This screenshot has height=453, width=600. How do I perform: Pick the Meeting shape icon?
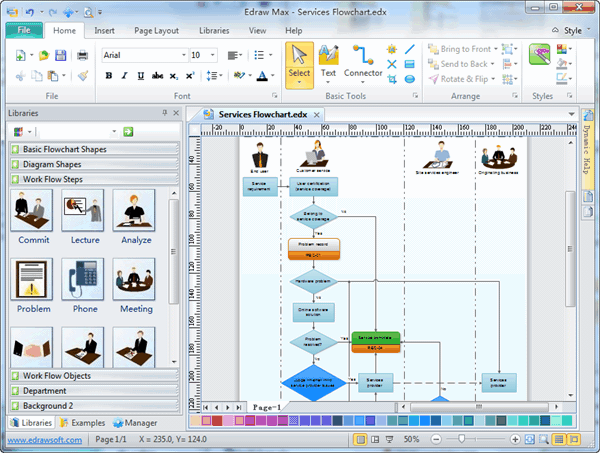click(x=136, y=285)
